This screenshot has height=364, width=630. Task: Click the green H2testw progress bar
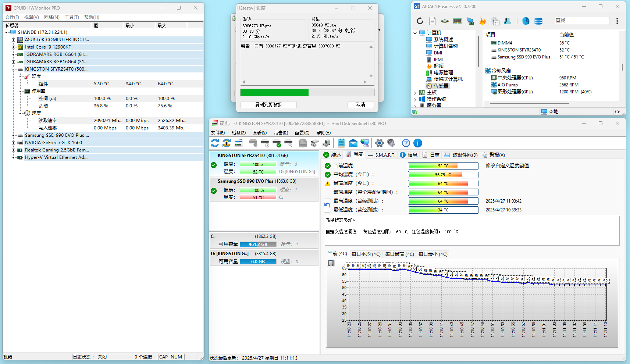274,92
